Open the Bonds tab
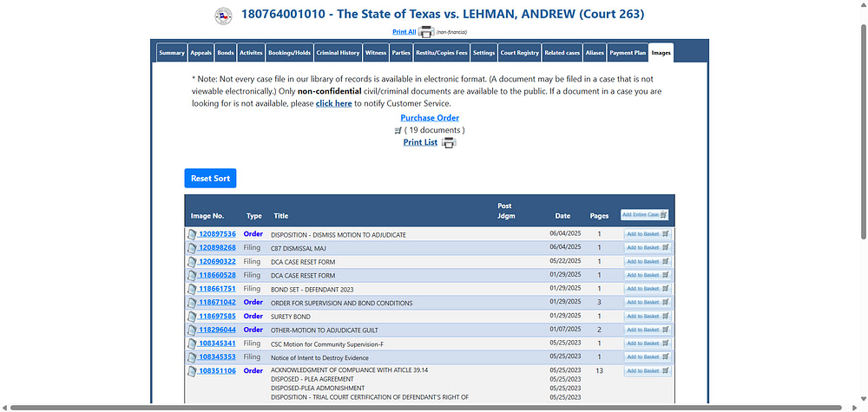The image size is (868, 412). [226, 53]
